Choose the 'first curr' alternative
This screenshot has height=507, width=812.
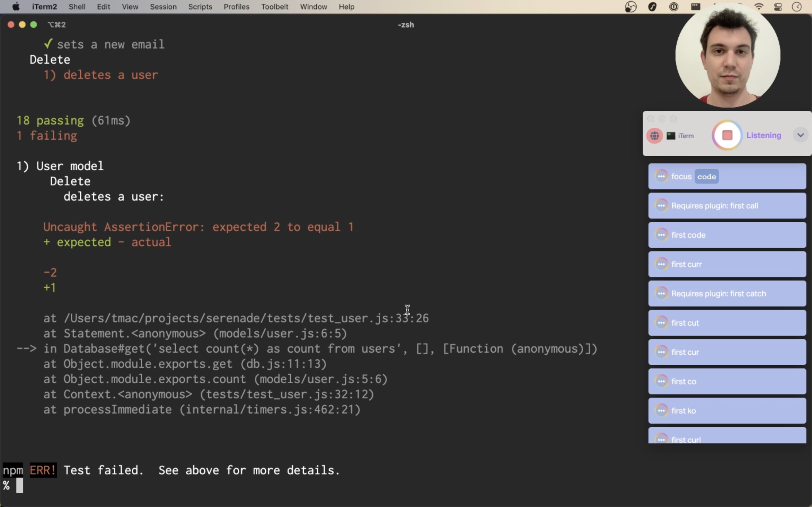727,264
